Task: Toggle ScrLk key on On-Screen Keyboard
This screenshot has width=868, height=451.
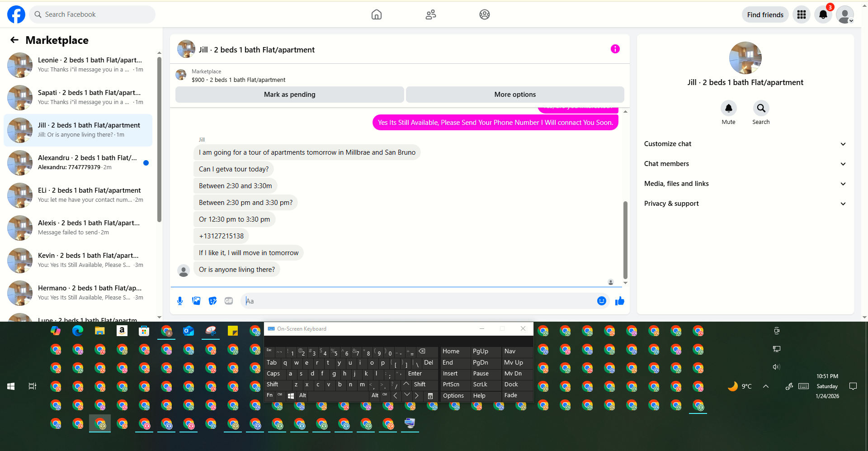Action: pyautogui.click(x=486, y=385)
